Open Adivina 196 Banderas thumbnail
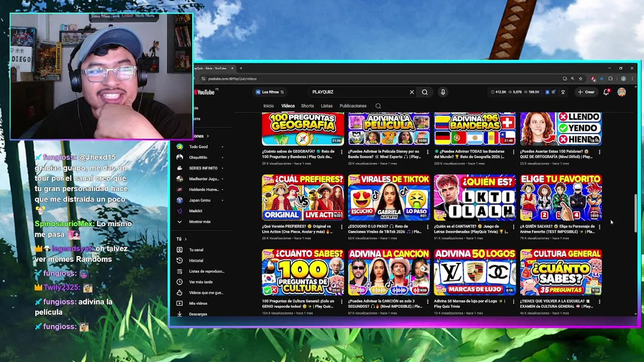 click(x=475, y=129)
